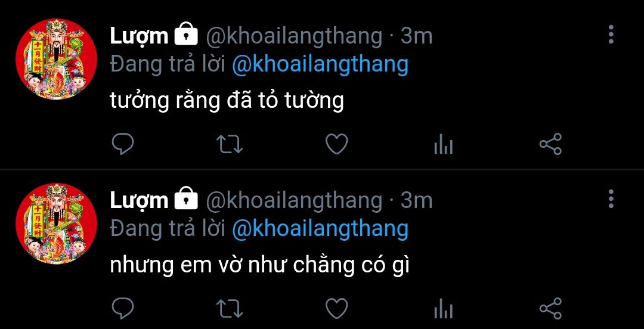Open more options for first tweet
Screen dimensions: 644x329
[x=611, y=35]
